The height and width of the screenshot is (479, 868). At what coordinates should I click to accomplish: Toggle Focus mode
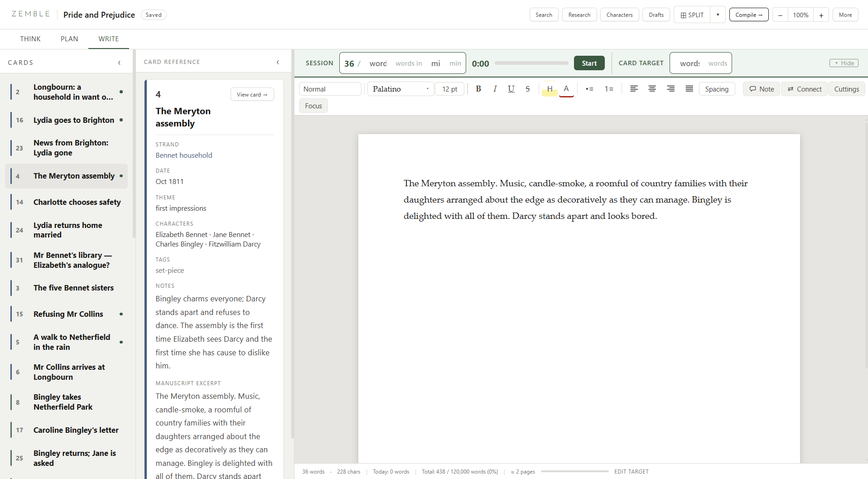313,106
